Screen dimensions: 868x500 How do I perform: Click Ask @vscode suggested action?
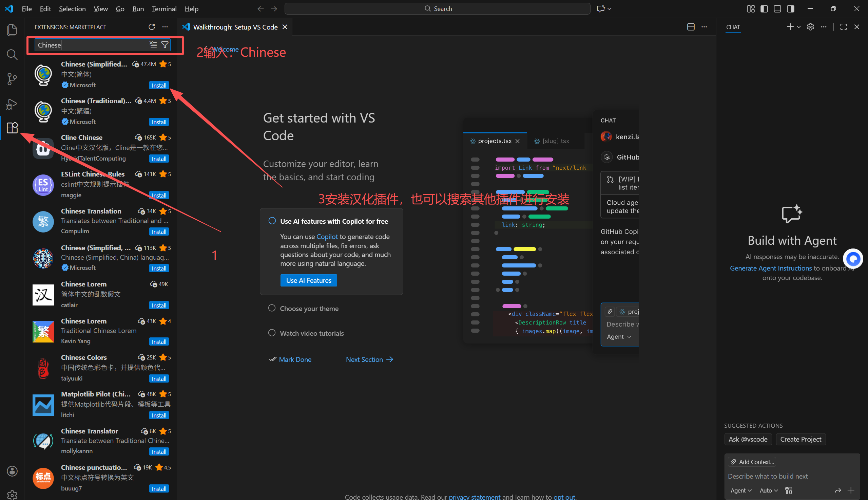(748, 439)
